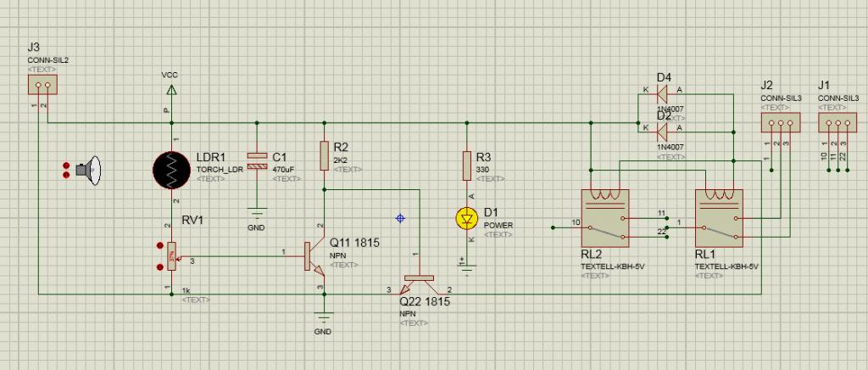Viewport: 868px width, 370px height.
Task: Select the LDR1 light dependent resistor symbol
Action: point(171,170)
